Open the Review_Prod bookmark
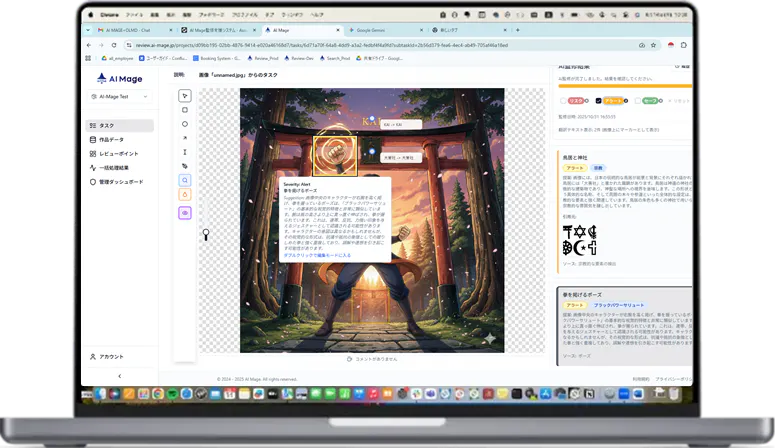Screen dimensions: 775x448 pyautogui.click(x=263, y=58)
